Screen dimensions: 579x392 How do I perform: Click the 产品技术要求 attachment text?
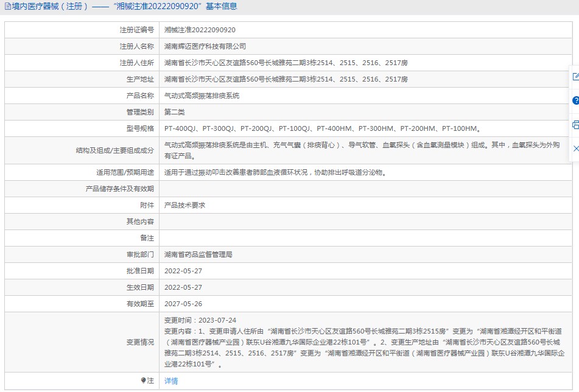point(184,205)
